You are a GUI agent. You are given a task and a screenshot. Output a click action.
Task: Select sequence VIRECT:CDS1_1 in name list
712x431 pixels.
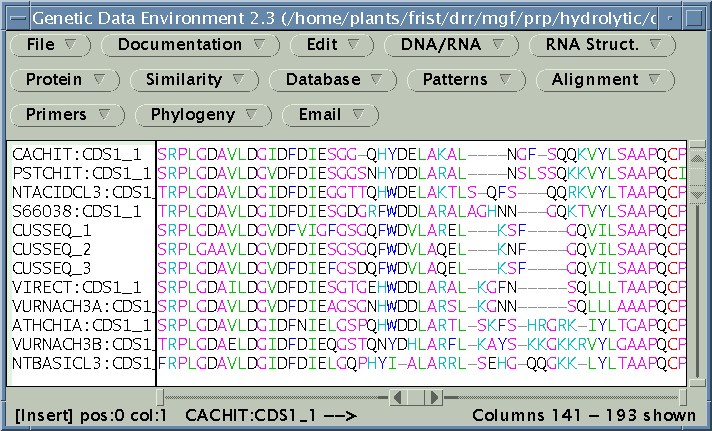(x=77, y=288)
